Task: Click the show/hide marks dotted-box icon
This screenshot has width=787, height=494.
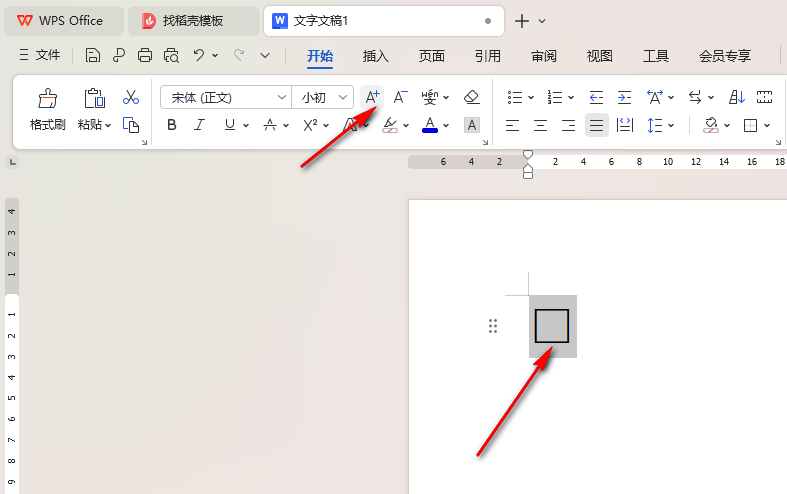Action: coord(764,97)
